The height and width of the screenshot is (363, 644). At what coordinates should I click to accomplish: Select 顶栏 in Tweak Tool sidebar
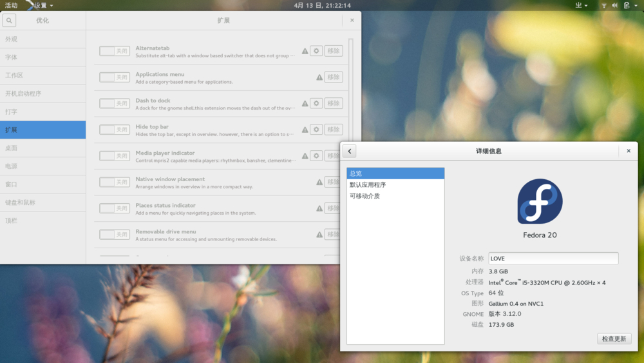pos(43,221)
